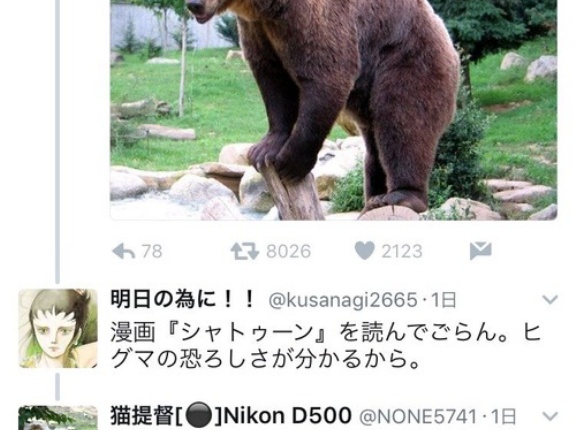Open the @kusanagi2665 handle
The image size is (576, 430).
343,300
